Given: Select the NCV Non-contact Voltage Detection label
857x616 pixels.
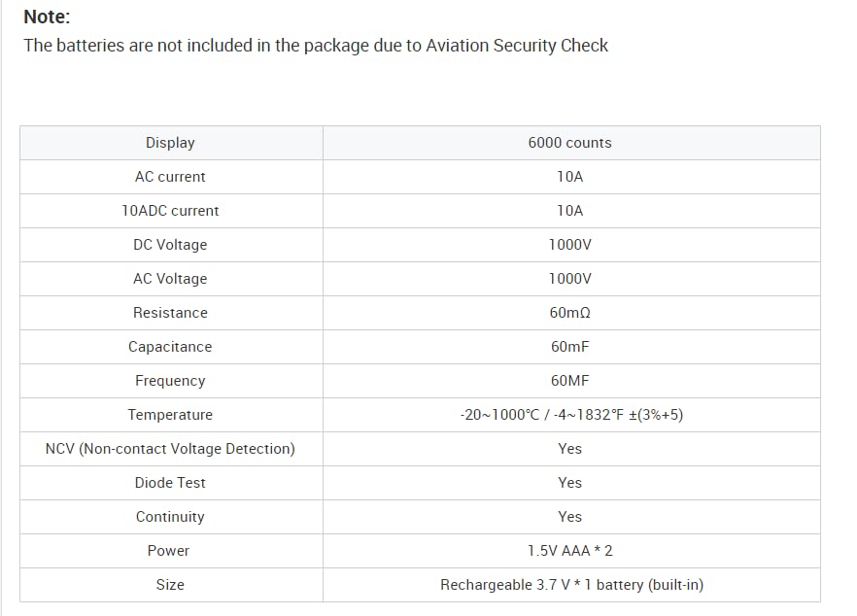Looking at the screenshot, I should 170,449.
